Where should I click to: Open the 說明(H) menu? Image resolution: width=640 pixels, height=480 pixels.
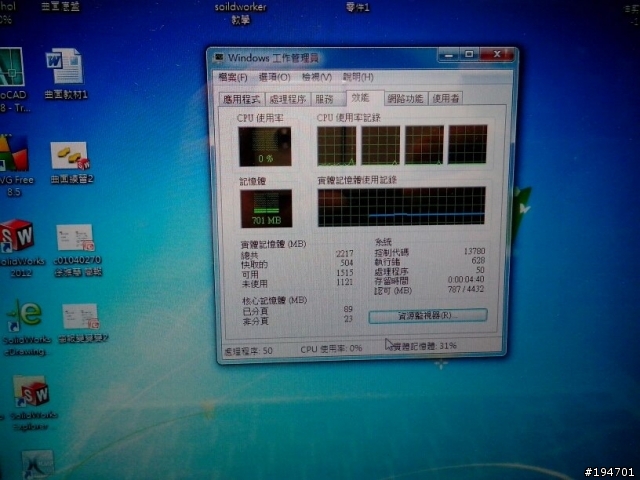[x=358, y=77]
